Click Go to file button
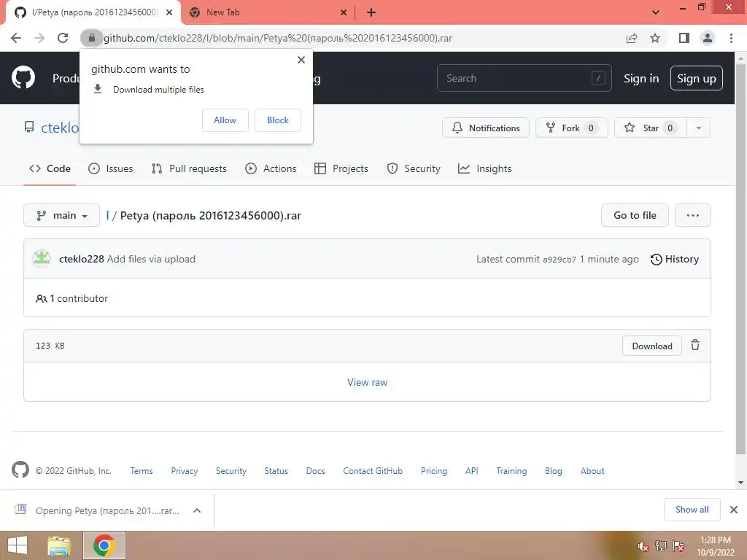Image resolution: width=747 pixels, height=560 pixels. tap(635, 215)
